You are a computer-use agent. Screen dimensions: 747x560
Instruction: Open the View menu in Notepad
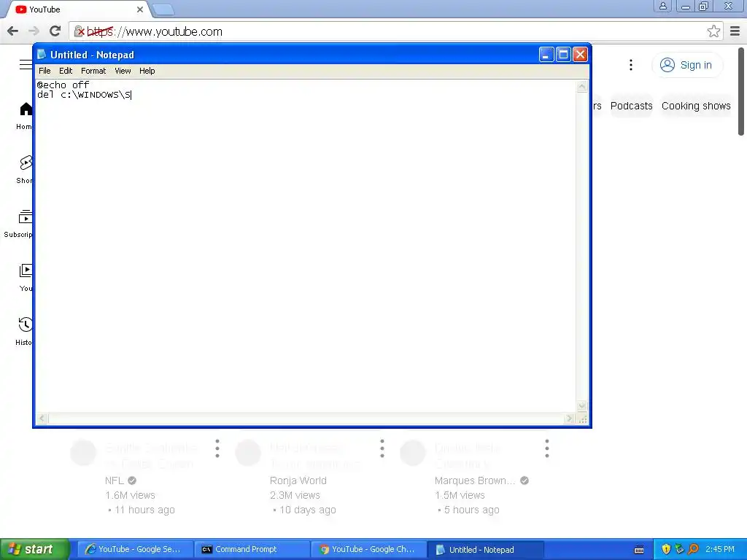coord(123,71)
